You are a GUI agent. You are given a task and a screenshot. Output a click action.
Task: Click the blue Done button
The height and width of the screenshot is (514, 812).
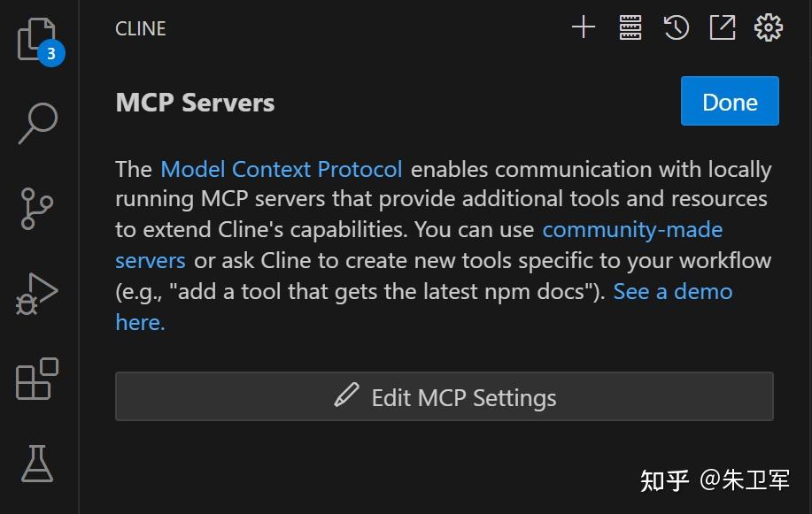[730, 101]
